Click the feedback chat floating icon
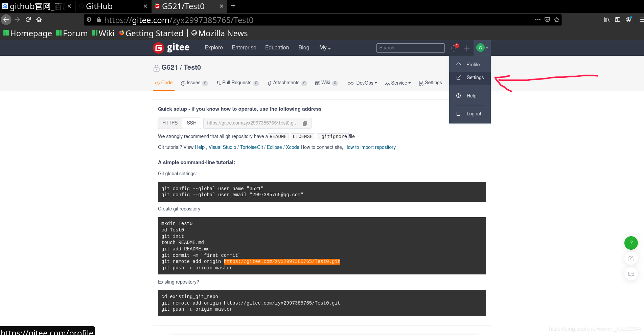644x335 pixels. [x=631, y=274]
